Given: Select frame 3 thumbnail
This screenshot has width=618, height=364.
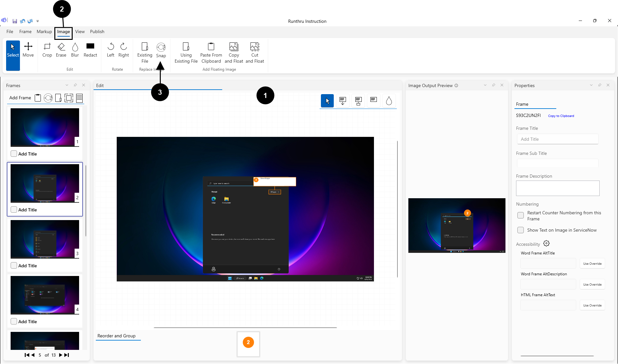Looking at the screenshot, I should 45,239.
